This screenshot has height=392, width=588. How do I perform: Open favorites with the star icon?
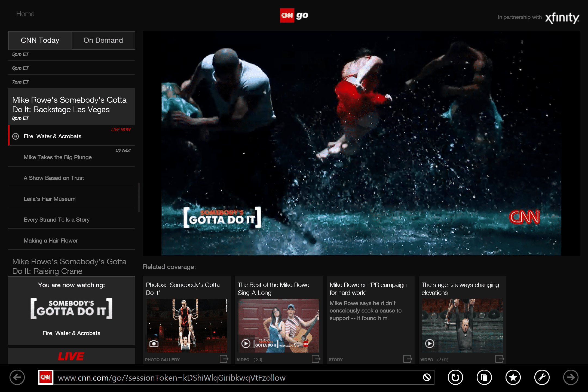[513, 377]
